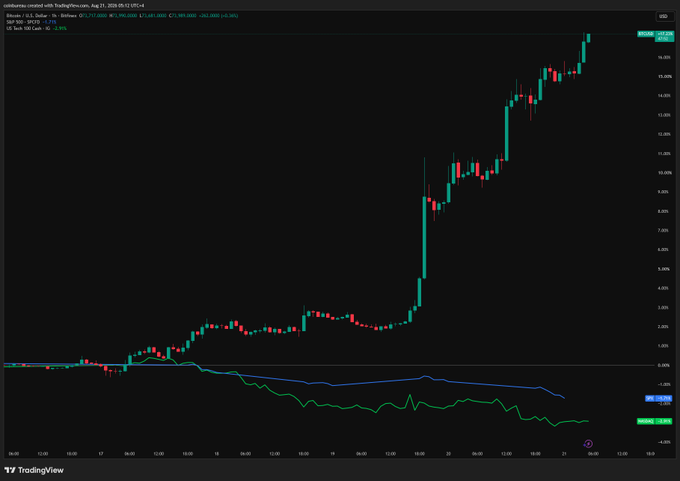This screenshot has width=680, height=481.
Task: Click the coinbureau created with TradingView header
Action: (x=74, y=6)
